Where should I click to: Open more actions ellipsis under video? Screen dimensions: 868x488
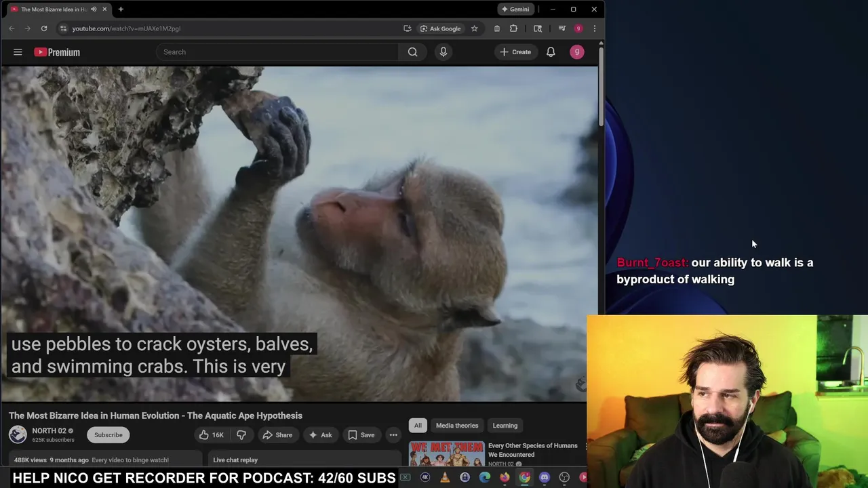[393, 435]
